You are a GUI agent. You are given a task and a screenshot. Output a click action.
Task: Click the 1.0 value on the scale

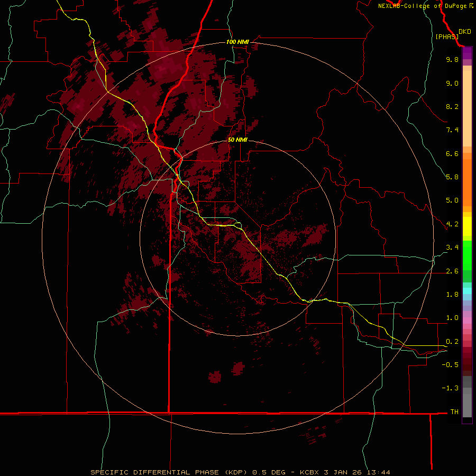[452, 318]
